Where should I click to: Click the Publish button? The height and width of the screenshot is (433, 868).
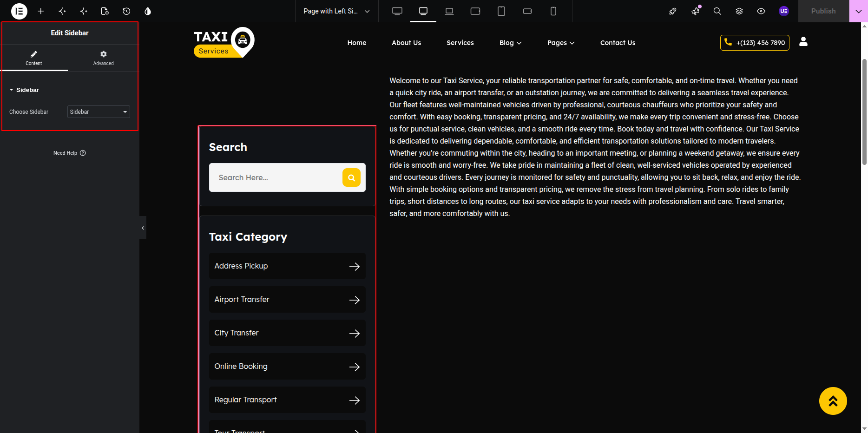[x=823, y=11]
